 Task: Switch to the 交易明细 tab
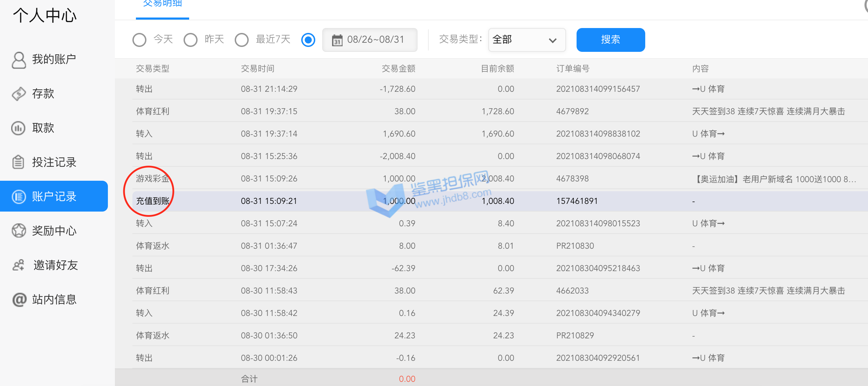pos(163,4)
